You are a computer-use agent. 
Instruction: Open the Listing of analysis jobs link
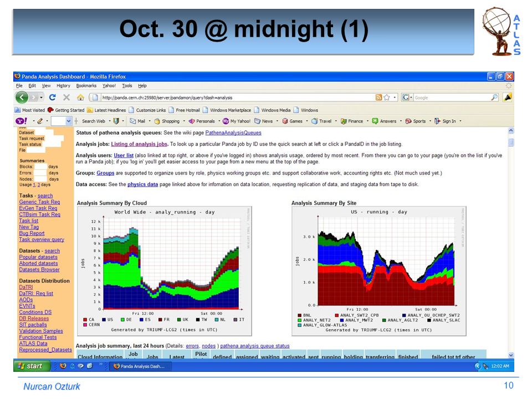point(139,144)
